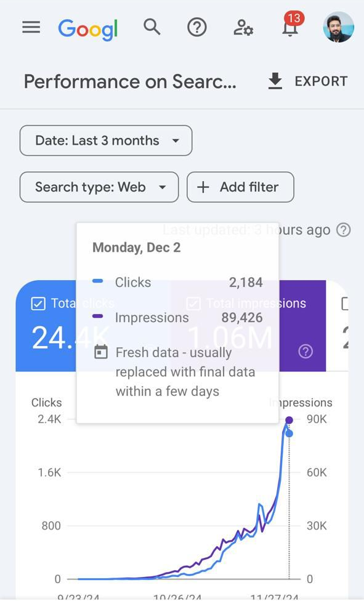Viewport: 364px width, 601px height.
Task: Expand the Date: Last 3 months dropdown
Action: pyautogui.click(x=106, y=140)
